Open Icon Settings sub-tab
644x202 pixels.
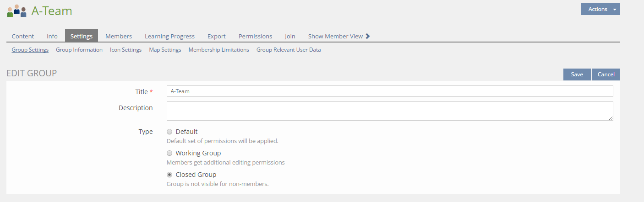point(126,50)
